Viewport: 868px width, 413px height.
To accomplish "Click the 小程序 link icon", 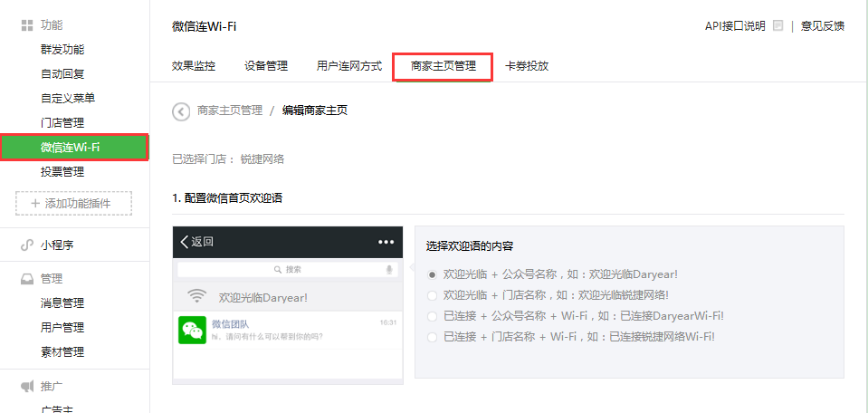I will 27,245.
